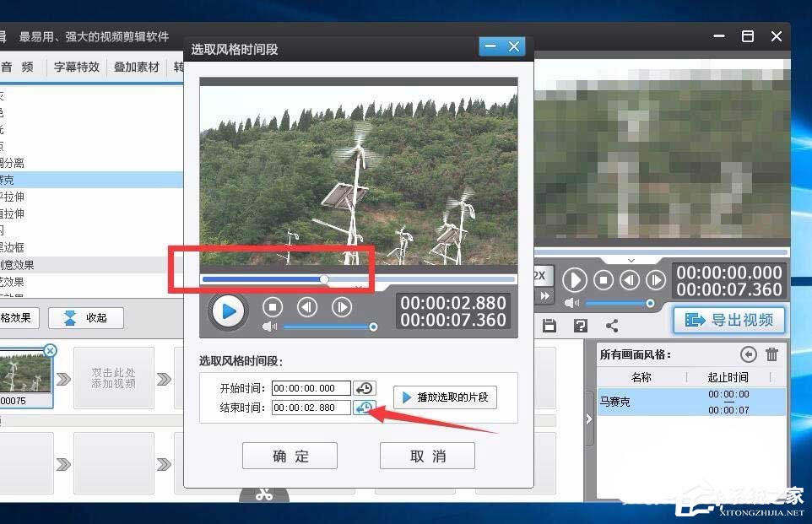Select the scissors cut tool below the timeline
The image size is (812, 524).
[265, 494]
